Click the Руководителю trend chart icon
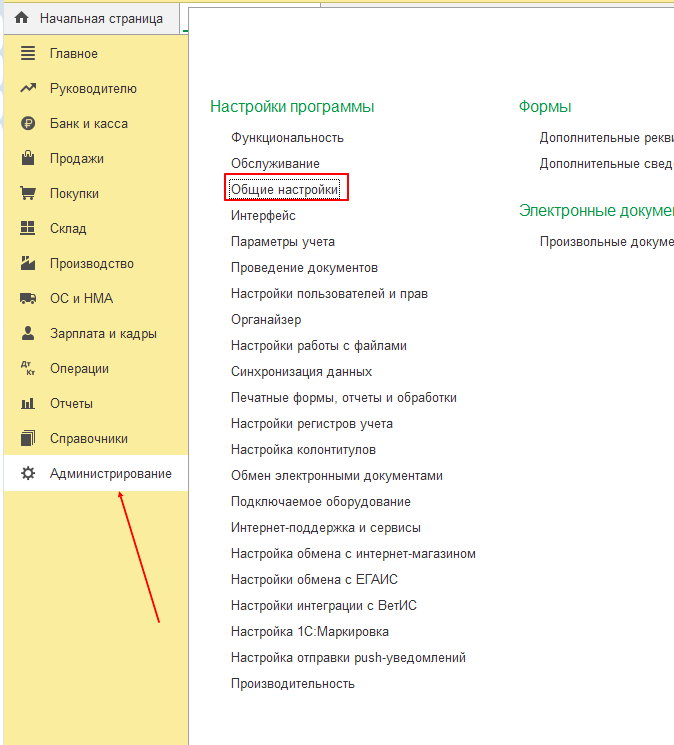 (28, 88)
